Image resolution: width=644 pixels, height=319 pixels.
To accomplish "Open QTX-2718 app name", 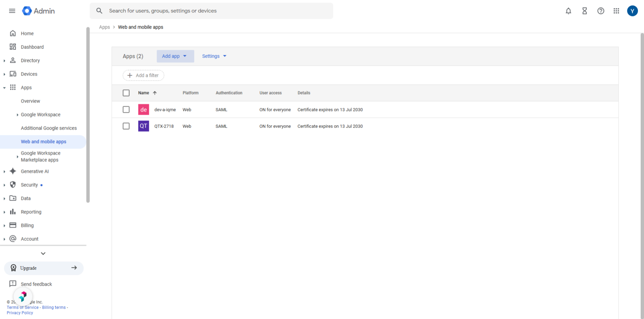I will [x=164, y=126].
